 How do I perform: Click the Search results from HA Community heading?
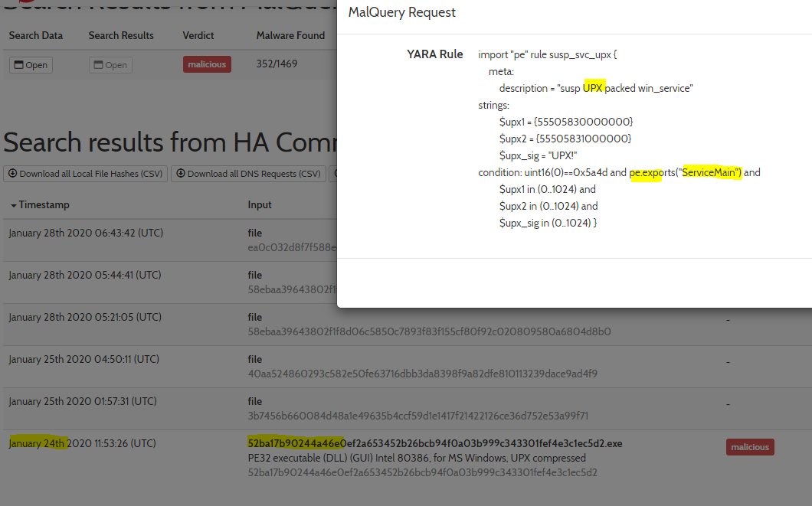tap(170, 142)
